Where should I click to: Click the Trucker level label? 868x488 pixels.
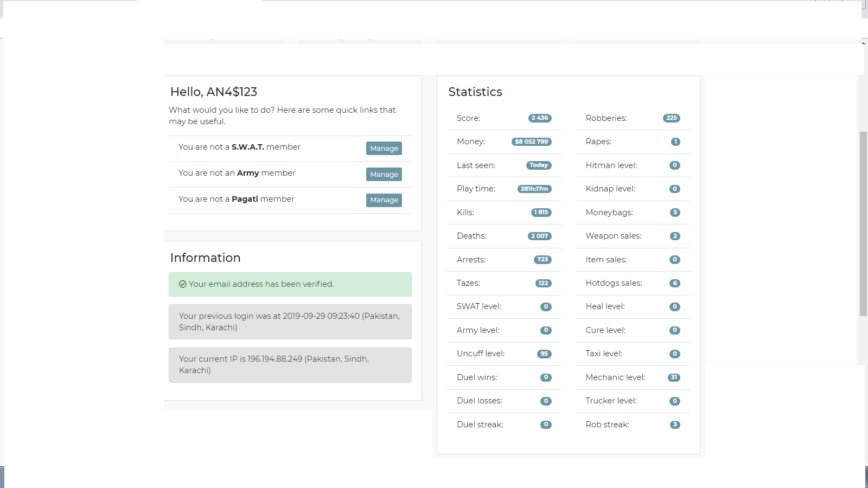(611, 401)
